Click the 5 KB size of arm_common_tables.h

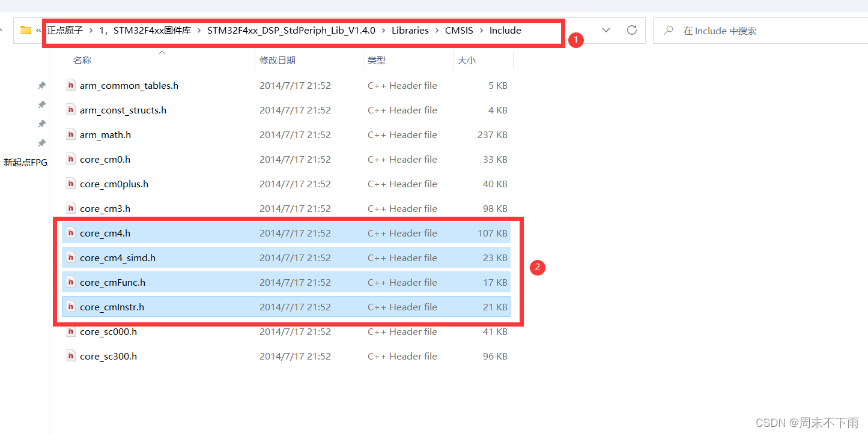click(498, 86)
